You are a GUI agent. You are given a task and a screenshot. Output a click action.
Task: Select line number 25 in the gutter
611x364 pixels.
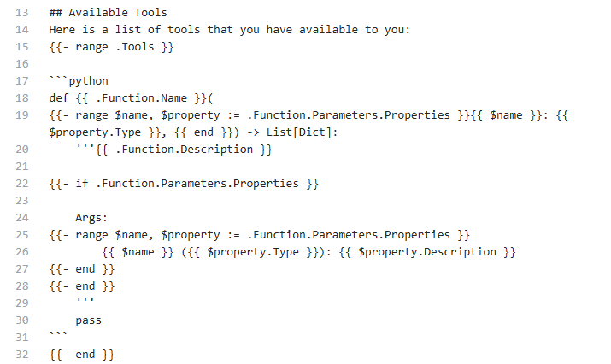[21, 235]
